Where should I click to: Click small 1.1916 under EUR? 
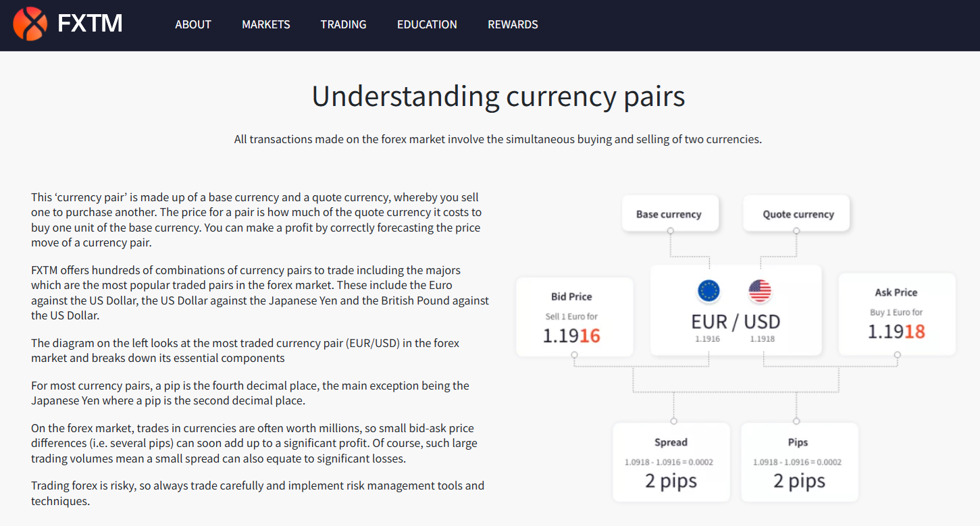click(707, 339)
